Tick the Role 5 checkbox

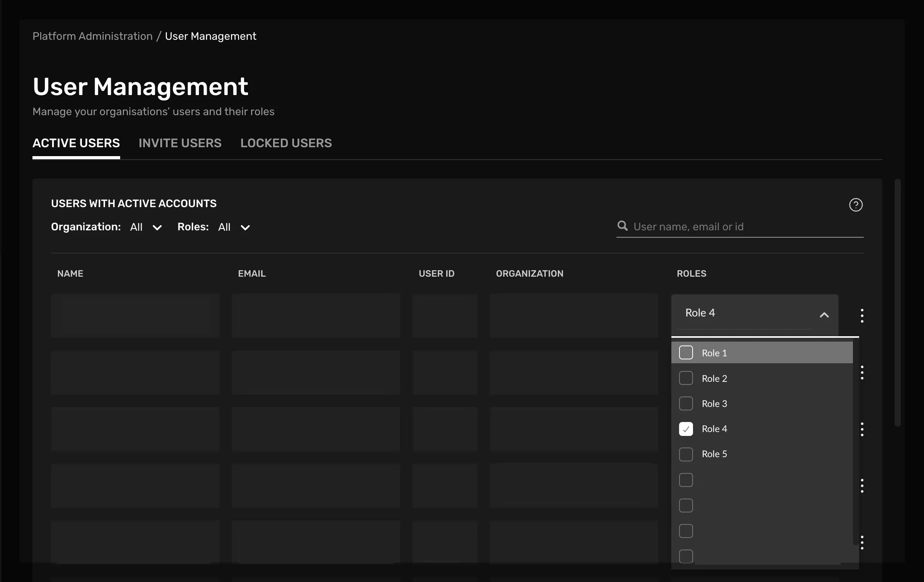[686, 454]
